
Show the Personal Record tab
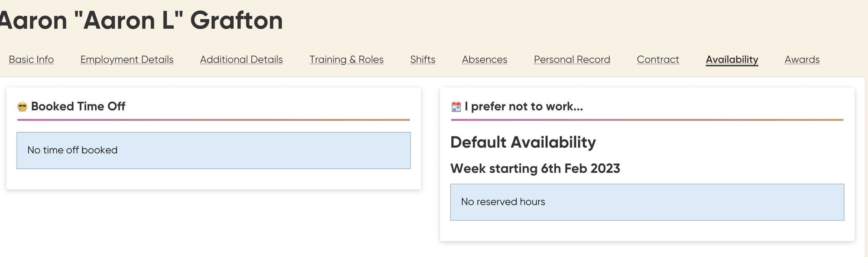(x=572, y=59)
